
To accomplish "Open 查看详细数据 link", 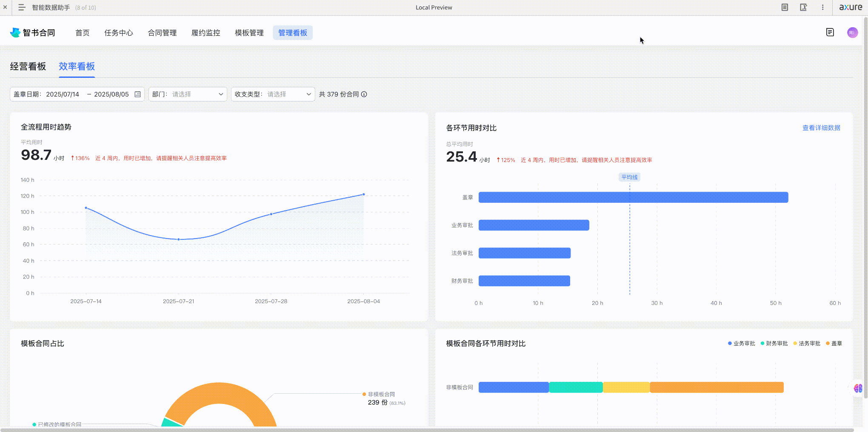I will 821,128.
